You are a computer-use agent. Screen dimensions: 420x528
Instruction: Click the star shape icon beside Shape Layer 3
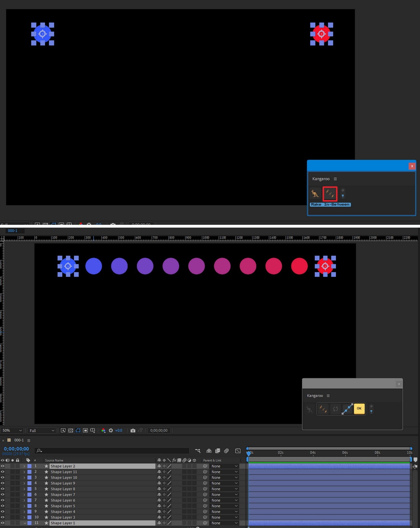coord(46,517)
